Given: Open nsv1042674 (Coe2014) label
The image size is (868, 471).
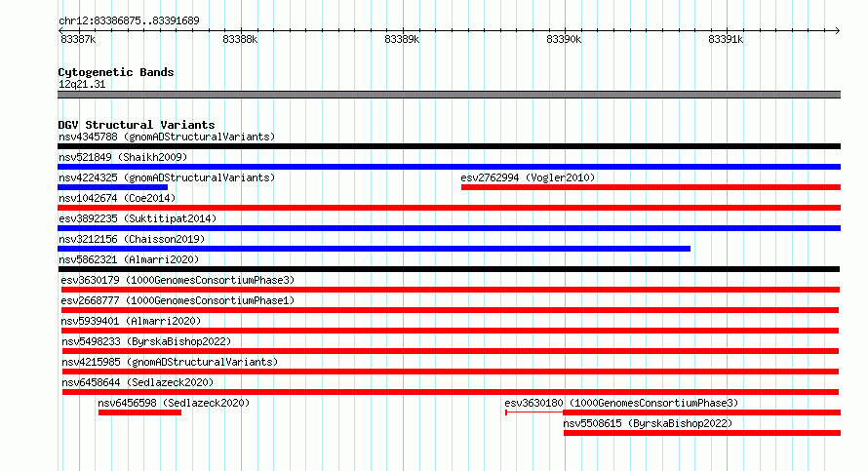Looking at the screenshot, I should [117, 198].
